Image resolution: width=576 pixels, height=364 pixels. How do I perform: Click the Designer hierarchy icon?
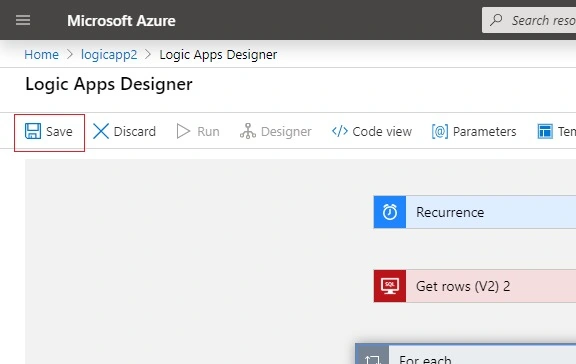[248, 131]
